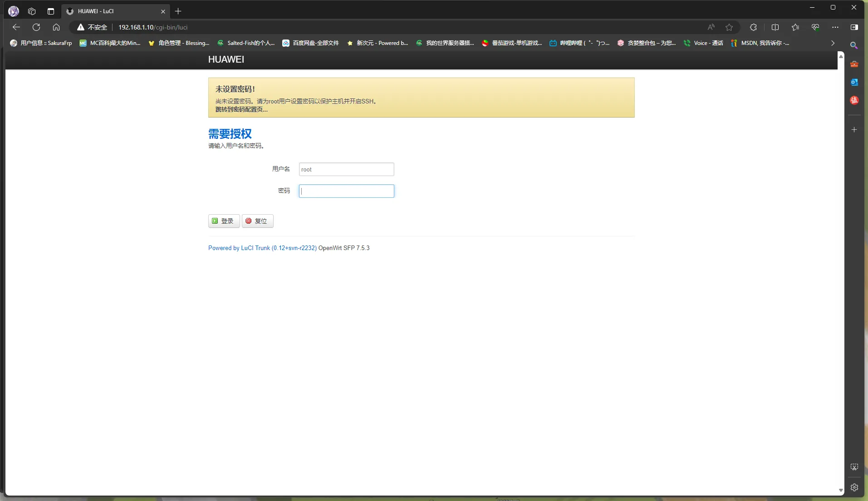This screenshot has width=868, height=501.
Task: Expand the bookmarks overflow chevron
Action: coord(833,43)
